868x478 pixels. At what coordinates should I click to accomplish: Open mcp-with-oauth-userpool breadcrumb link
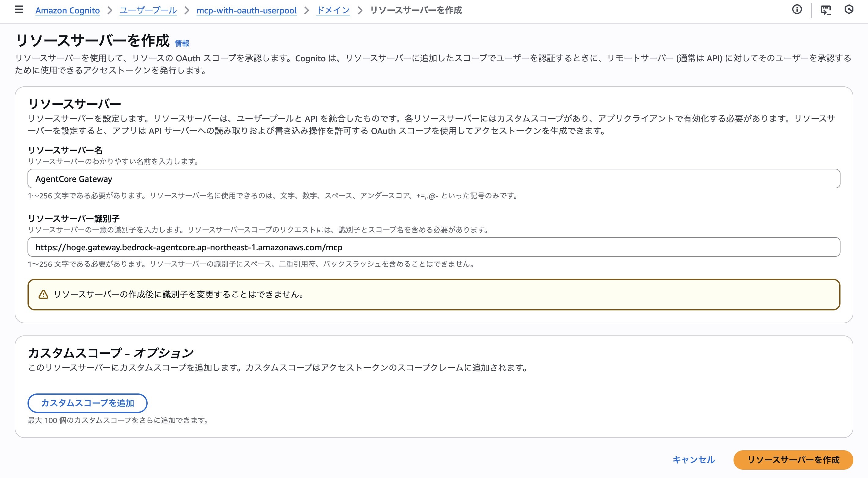coord(246,10)
